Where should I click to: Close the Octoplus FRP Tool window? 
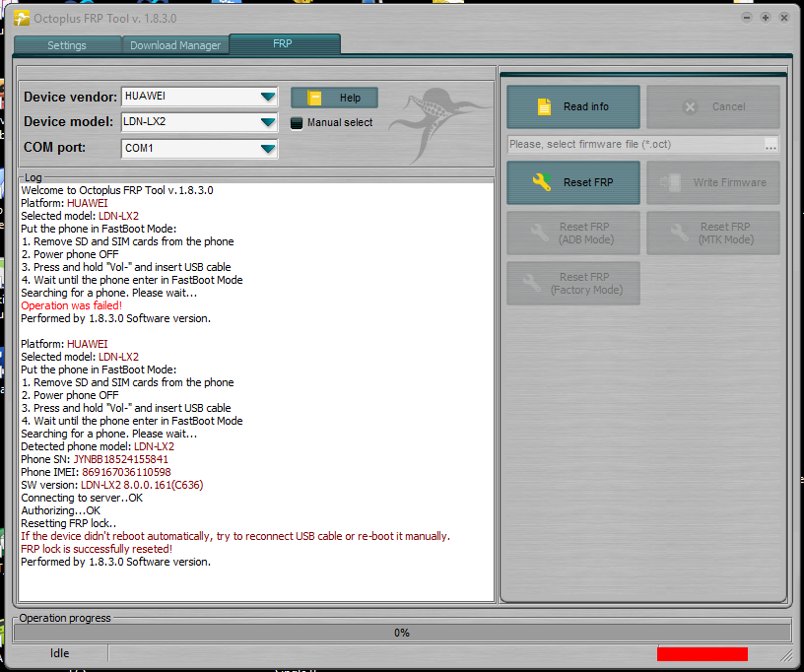click(784, 18)
